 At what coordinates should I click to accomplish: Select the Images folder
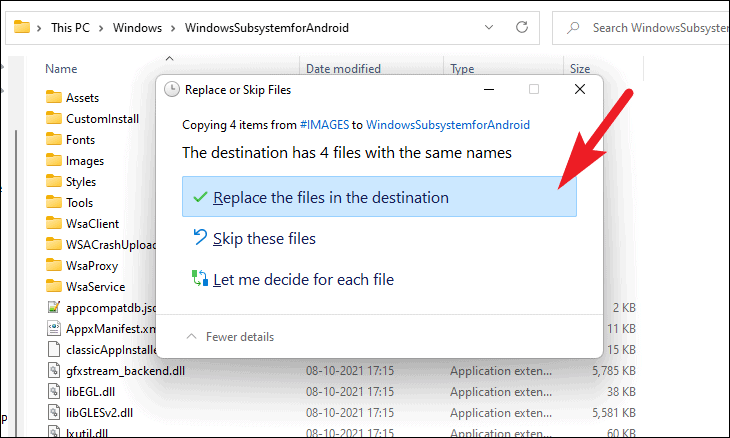coord(75,161)
